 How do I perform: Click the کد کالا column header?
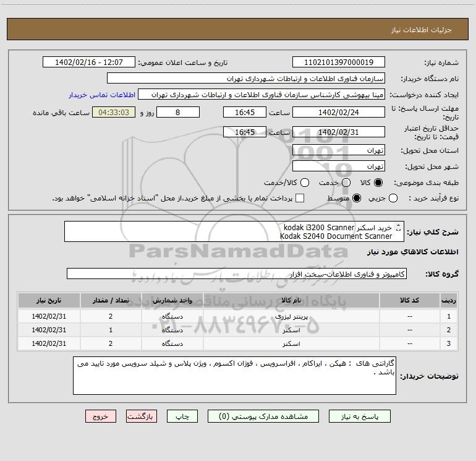point(409,301)
